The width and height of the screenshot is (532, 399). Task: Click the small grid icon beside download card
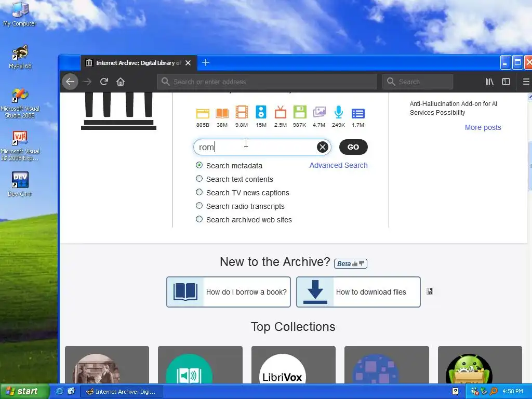430,291
